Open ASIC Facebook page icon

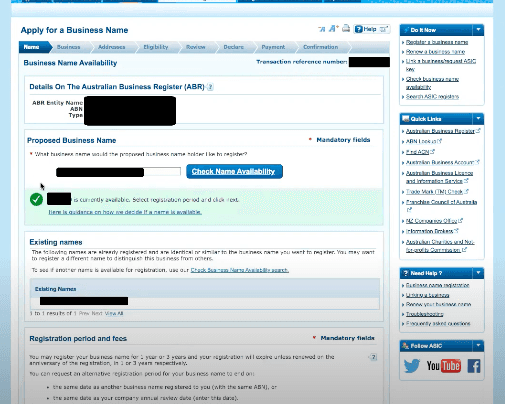tap(474, 366)
